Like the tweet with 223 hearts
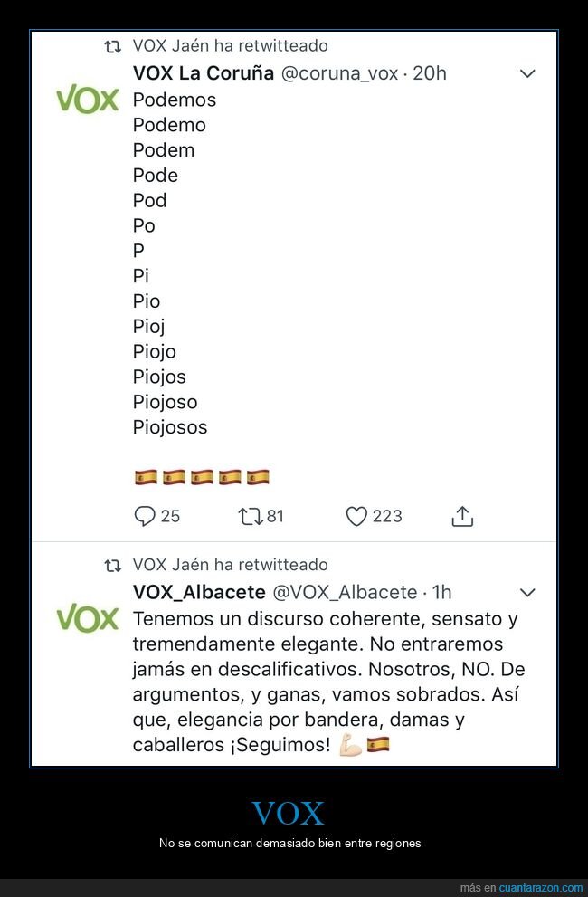588x897 pixels. point(356,516)
